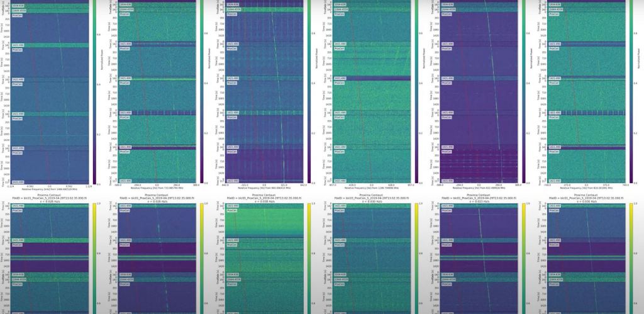Click the 733.985790 MHz frequency axis label
Image resolution: width=644 pixels, height=314 pixels.
click(157, 189)
